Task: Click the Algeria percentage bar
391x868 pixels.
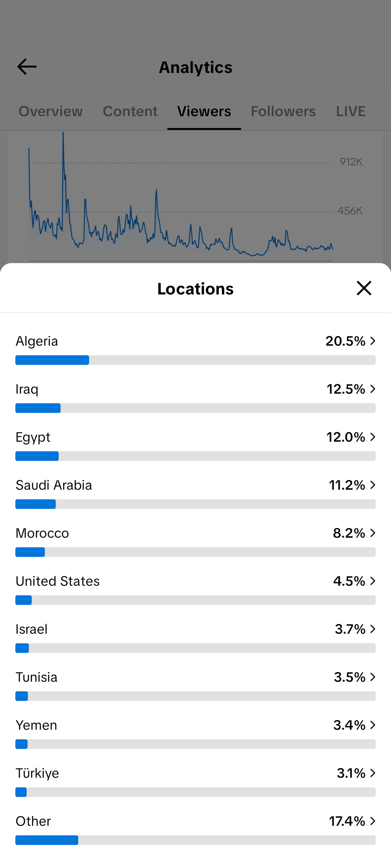Action: [195, 360]
